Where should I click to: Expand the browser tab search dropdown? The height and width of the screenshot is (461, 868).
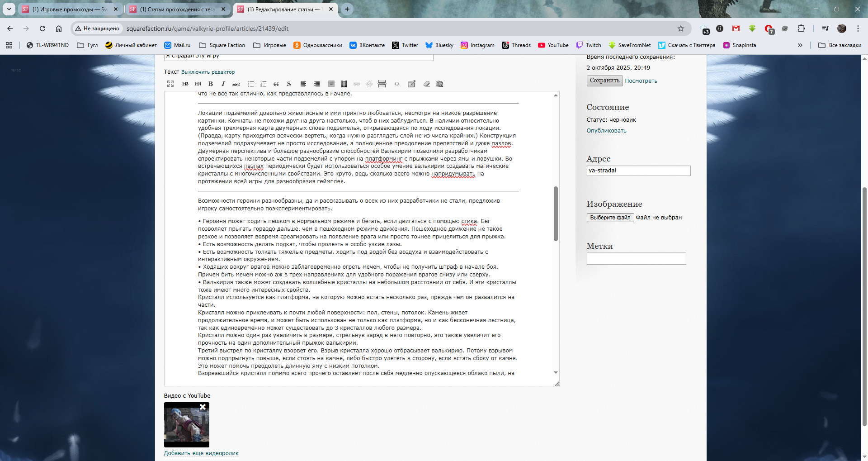pos(9,9)
